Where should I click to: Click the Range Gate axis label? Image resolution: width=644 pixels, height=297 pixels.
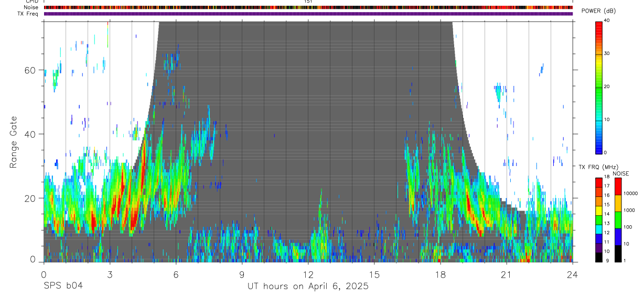coord(13,142)
